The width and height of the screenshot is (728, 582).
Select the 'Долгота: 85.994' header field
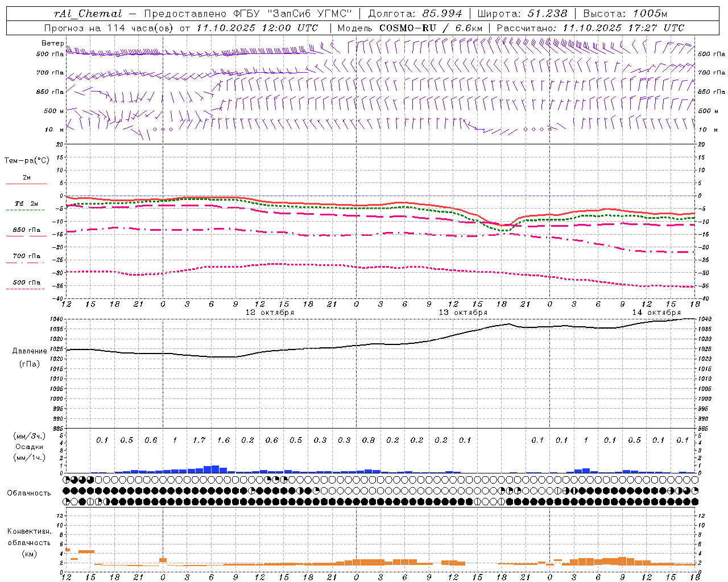(416, 14)
